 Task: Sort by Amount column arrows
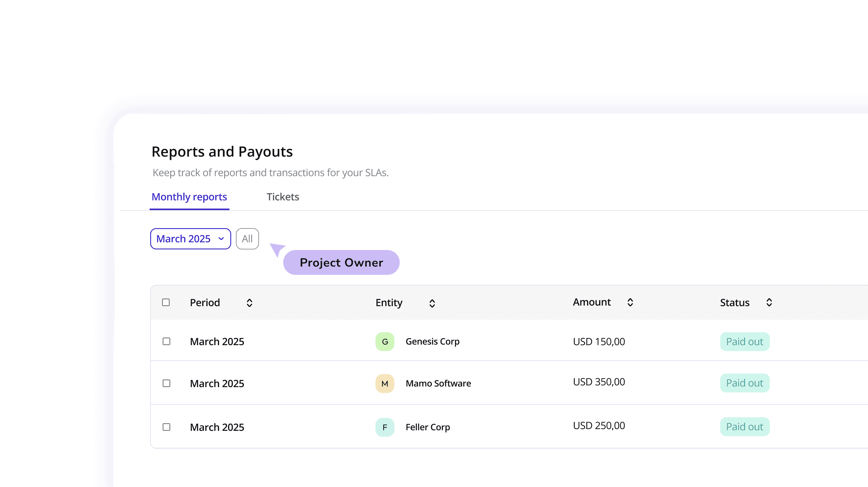630,302
